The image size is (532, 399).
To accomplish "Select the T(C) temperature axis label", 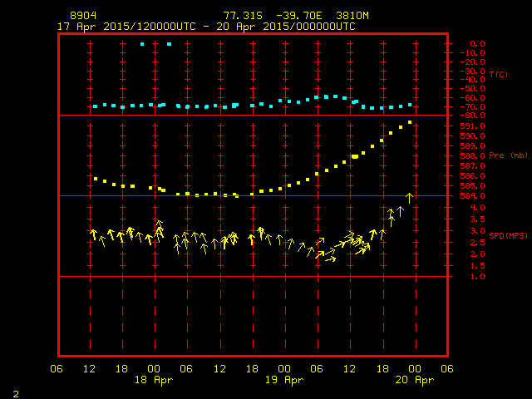I will pyautogui.click(x=499, y=74).
